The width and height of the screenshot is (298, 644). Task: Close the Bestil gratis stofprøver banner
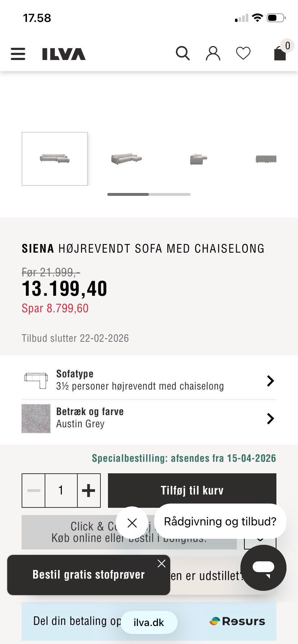(162, 563)
